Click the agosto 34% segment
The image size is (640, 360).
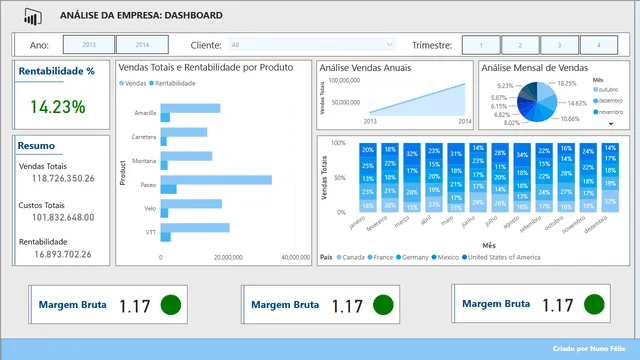click(522, 155)
